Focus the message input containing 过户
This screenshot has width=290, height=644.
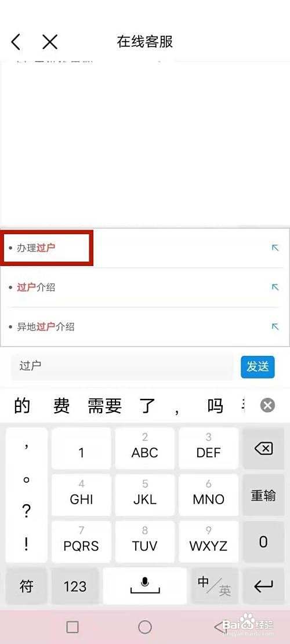(122, 366)
